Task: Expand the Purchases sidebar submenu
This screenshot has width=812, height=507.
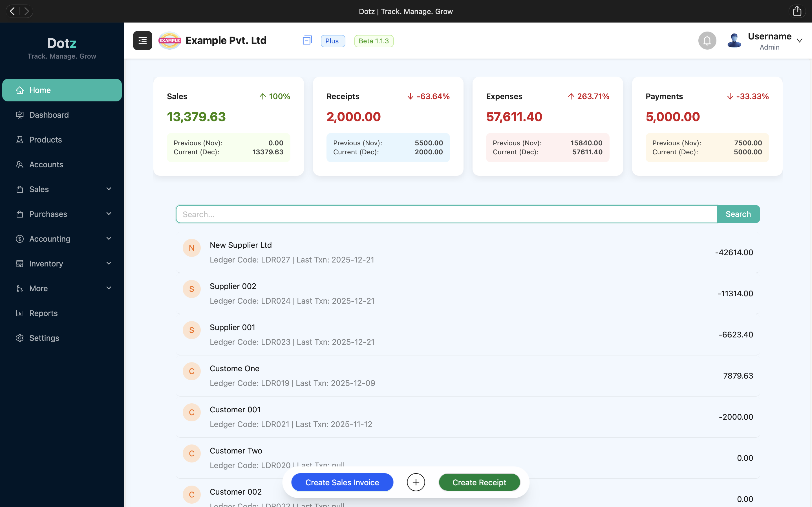Action: coord(109,214)
